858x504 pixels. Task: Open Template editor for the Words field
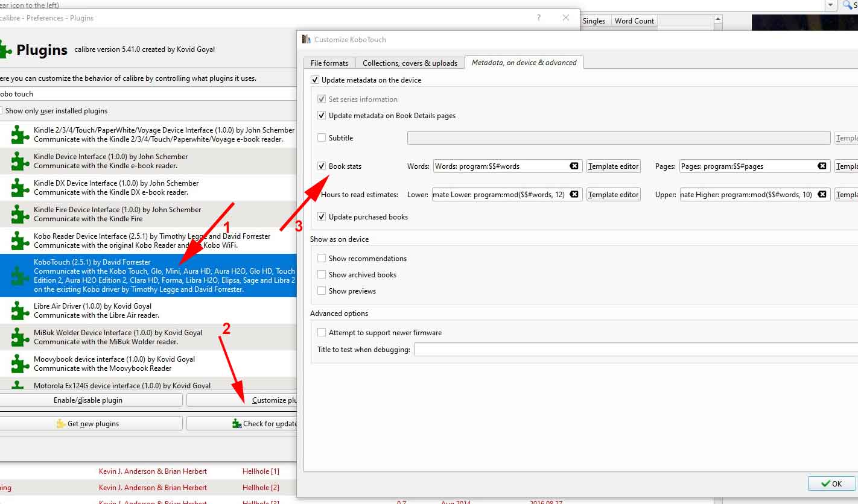click(613, 166)
